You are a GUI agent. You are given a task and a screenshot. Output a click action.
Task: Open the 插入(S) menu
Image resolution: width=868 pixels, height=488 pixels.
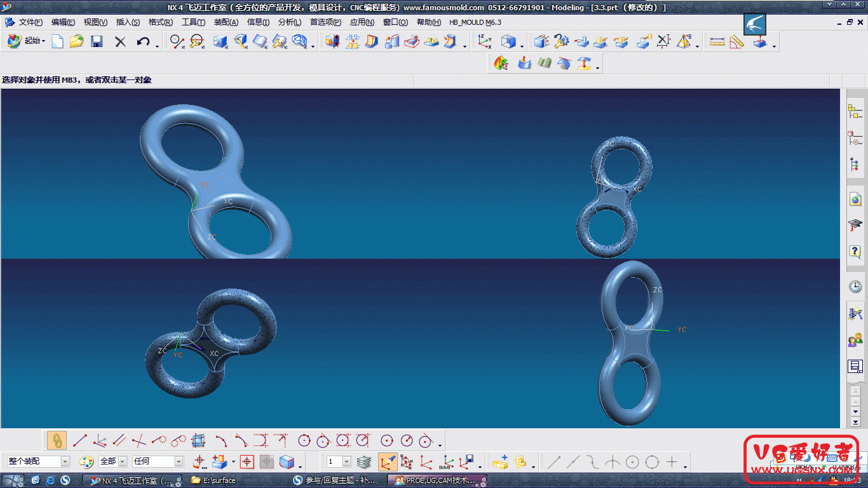[x=128, y=22]
